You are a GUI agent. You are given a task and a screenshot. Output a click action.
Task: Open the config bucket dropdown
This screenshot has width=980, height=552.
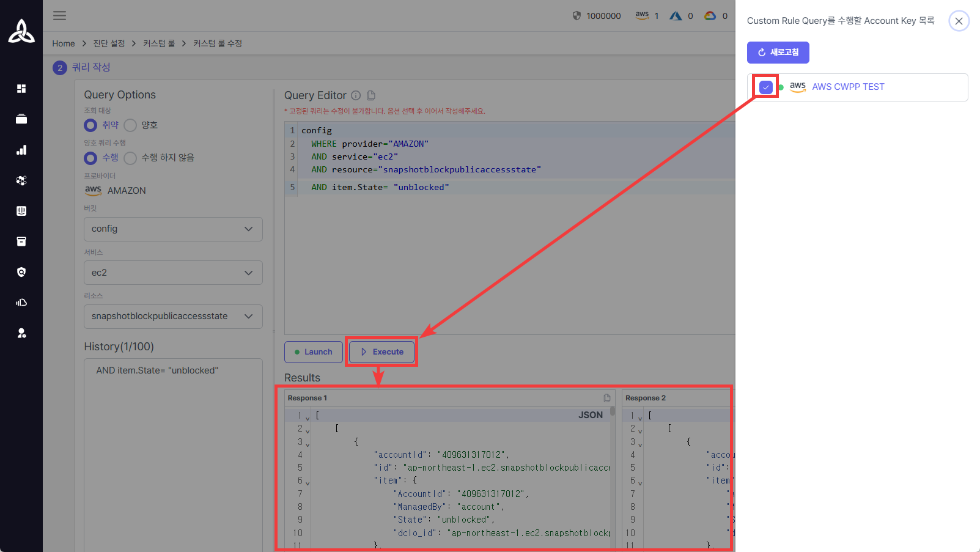coord(173,229)
